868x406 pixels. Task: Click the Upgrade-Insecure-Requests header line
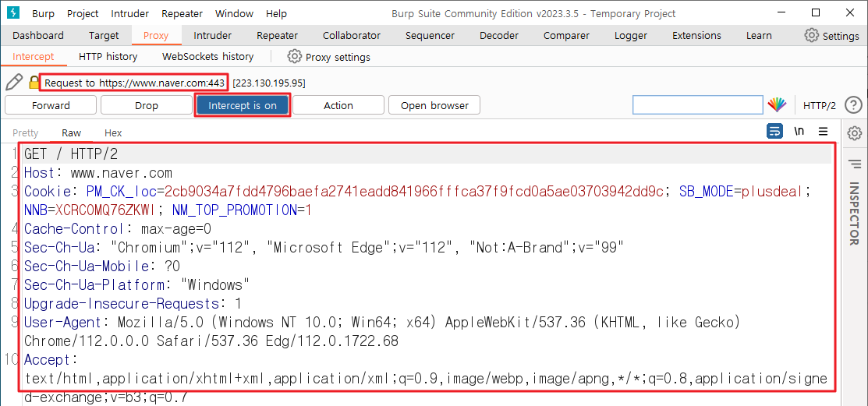pyautogui.click(x=133, y=304)
